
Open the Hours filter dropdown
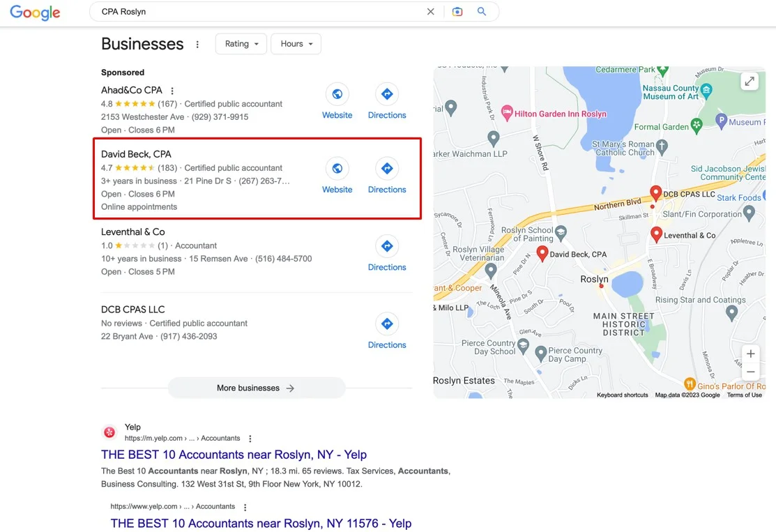click(x=296, y=44)
